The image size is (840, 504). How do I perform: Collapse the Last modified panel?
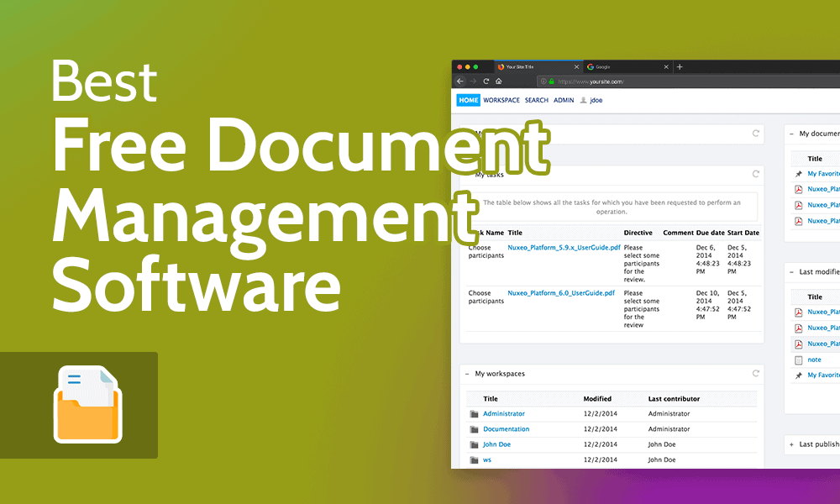coord(791,272)
